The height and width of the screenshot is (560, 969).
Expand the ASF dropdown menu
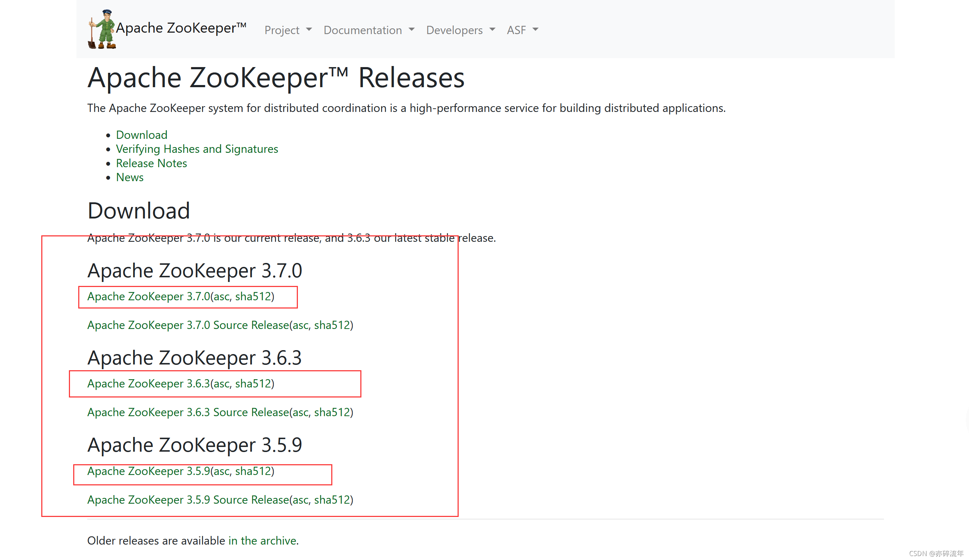pos(522,30)
